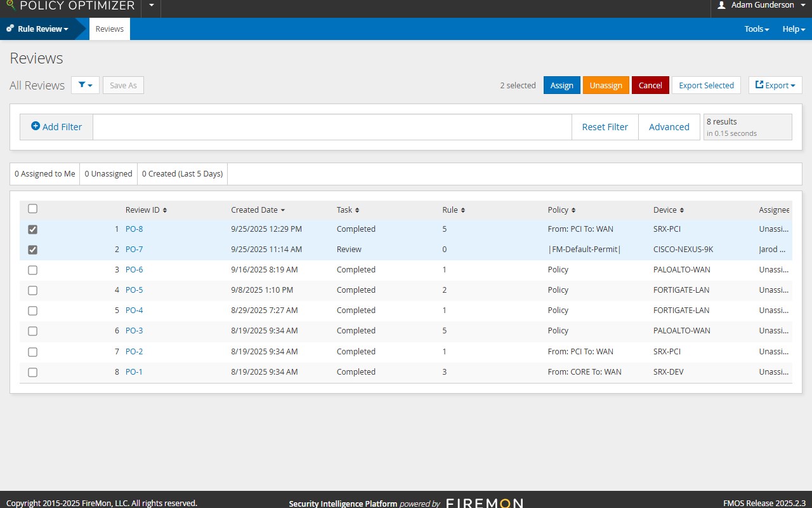The image size is (812, 508).
Task: Switch to the Reviews tab
Action: click(110, 29)
